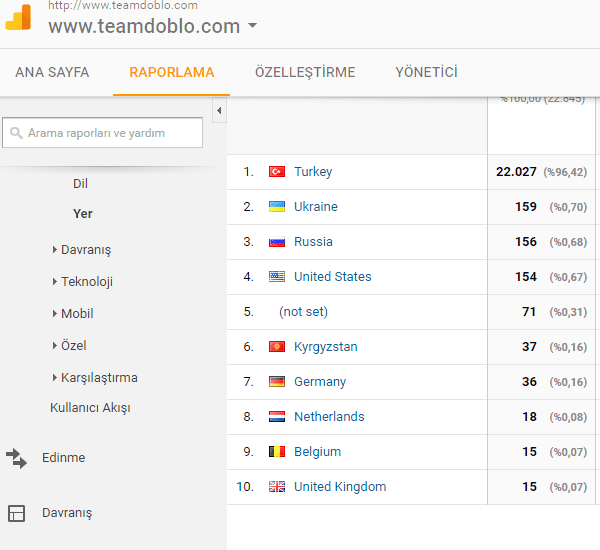Viewport: 600px width, 550px height.
Task: Click the search magnifier icon
Action: point(16,133)
